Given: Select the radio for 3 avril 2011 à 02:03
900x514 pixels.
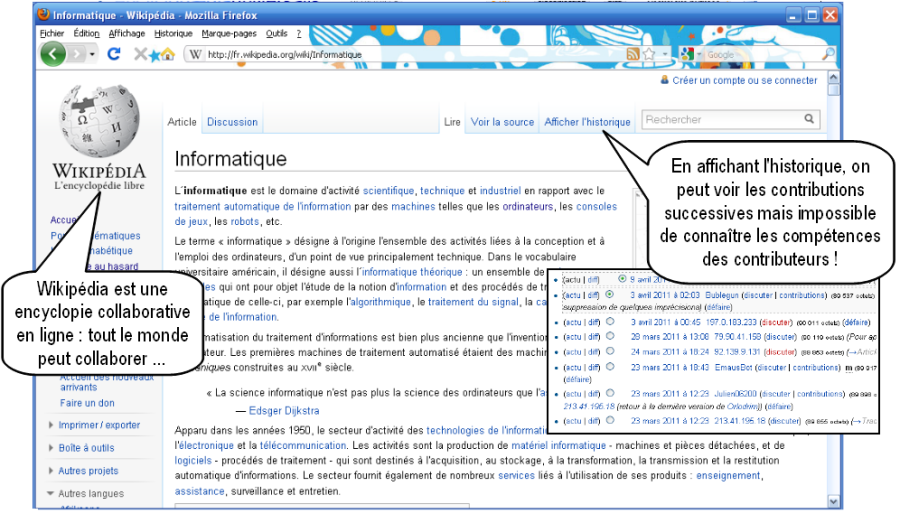Looking at the screenshot, I should tap(610, 294).
